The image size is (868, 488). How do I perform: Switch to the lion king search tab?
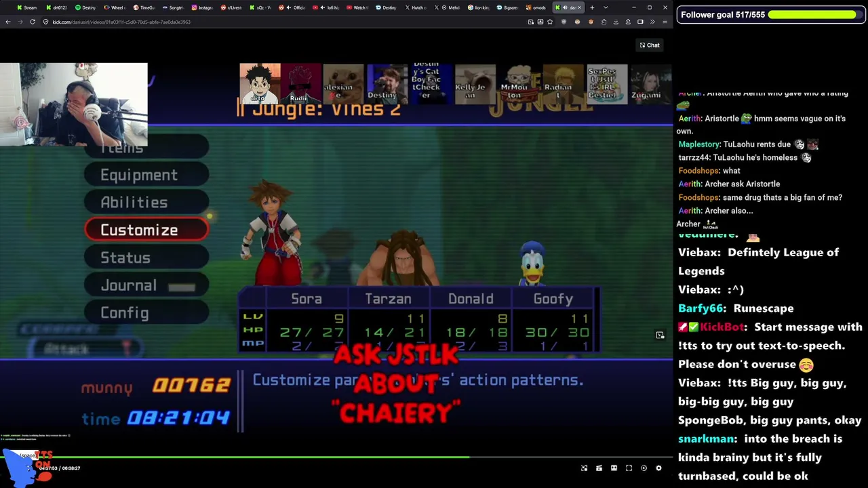point(479,7)
